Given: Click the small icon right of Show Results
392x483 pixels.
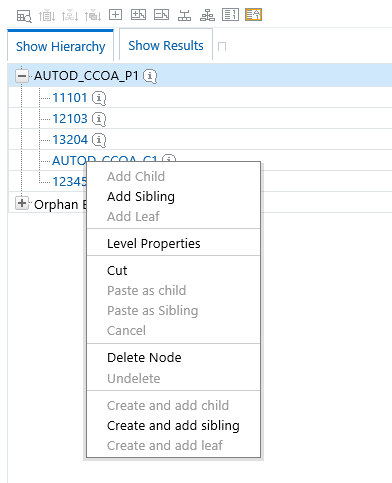Looking at the screenshot, I should [222, 46].
